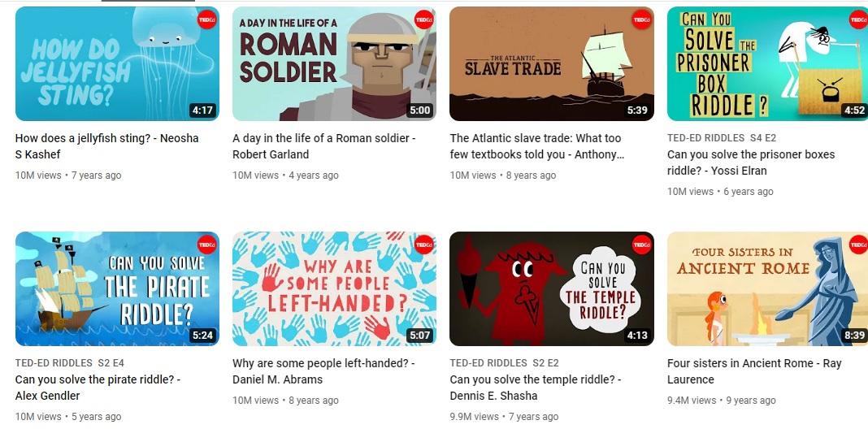This screenshot has height=442, width=868.
Task: Click TED-Ed badge on pirate riddle thumbnail
Action: [x=206, y=245]
